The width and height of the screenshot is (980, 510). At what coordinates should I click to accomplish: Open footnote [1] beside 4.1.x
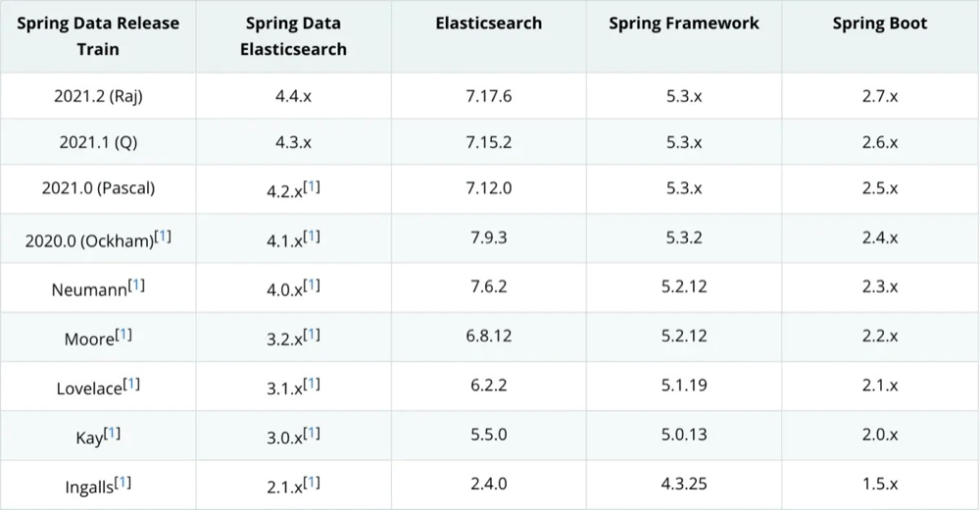click(x=312, y=235)
